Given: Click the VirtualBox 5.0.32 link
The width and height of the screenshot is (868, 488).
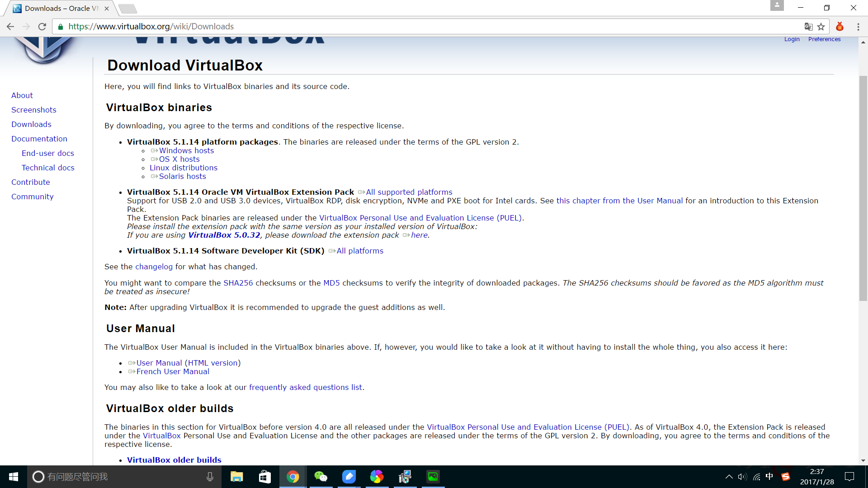Looking at the screenshot, I should pos(224,235).
